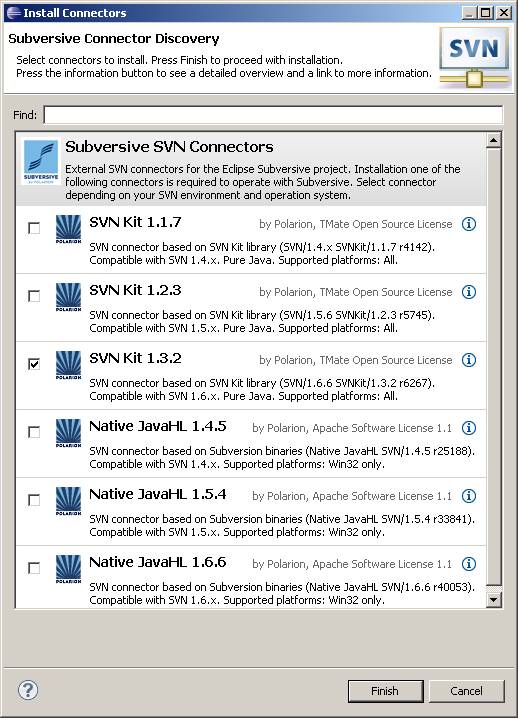Click the Polarion logo beside SVN Kit 1.1.7
Screen dimensions: 518x718
click(68, 228)
